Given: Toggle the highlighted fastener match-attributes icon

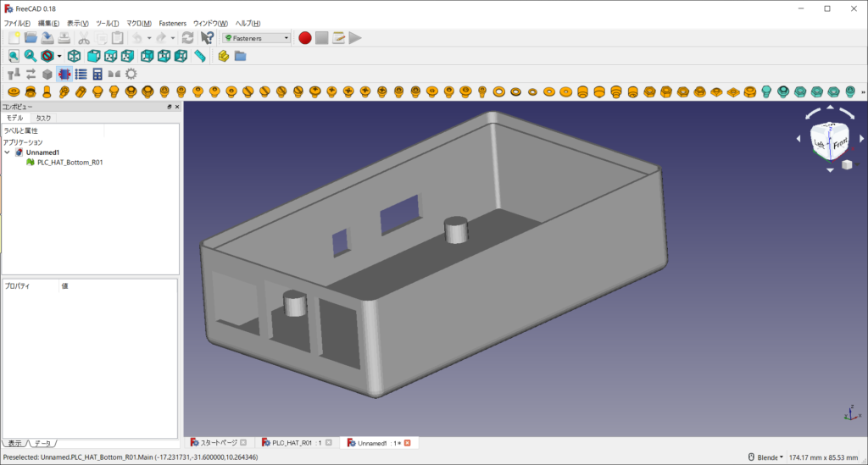Looking at the screenshot, I should tap(64, 74).
